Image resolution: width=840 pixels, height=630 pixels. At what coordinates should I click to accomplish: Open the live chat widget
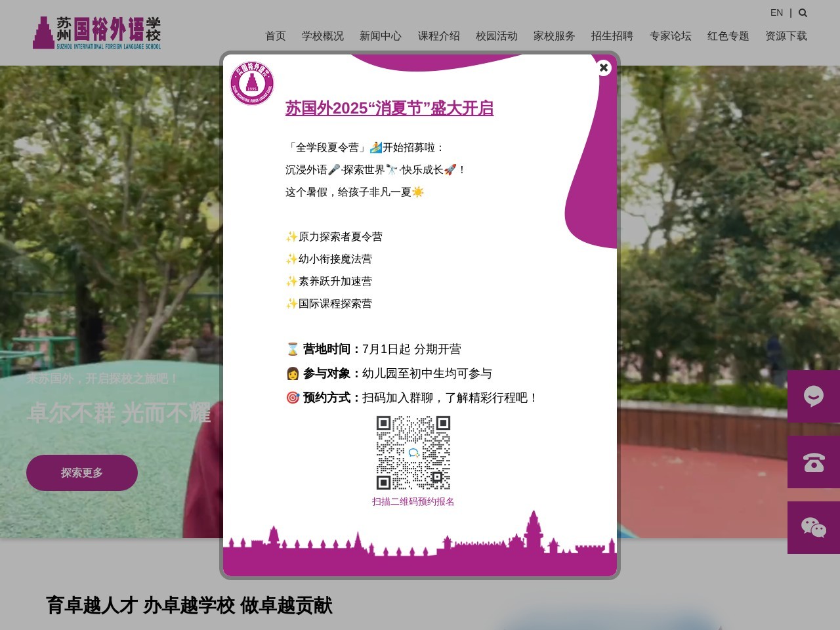tap(813, 396)
